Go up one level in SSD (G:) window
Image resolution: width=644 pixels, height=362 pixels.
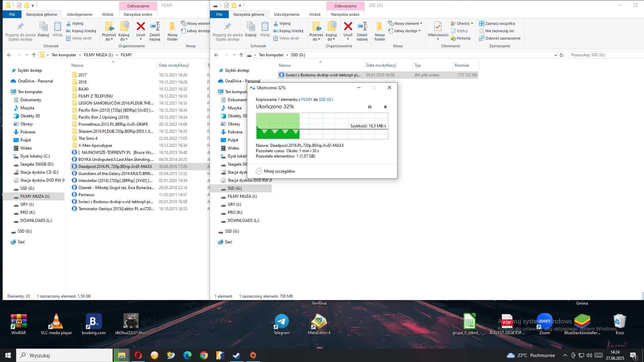(x=241, y=55)
